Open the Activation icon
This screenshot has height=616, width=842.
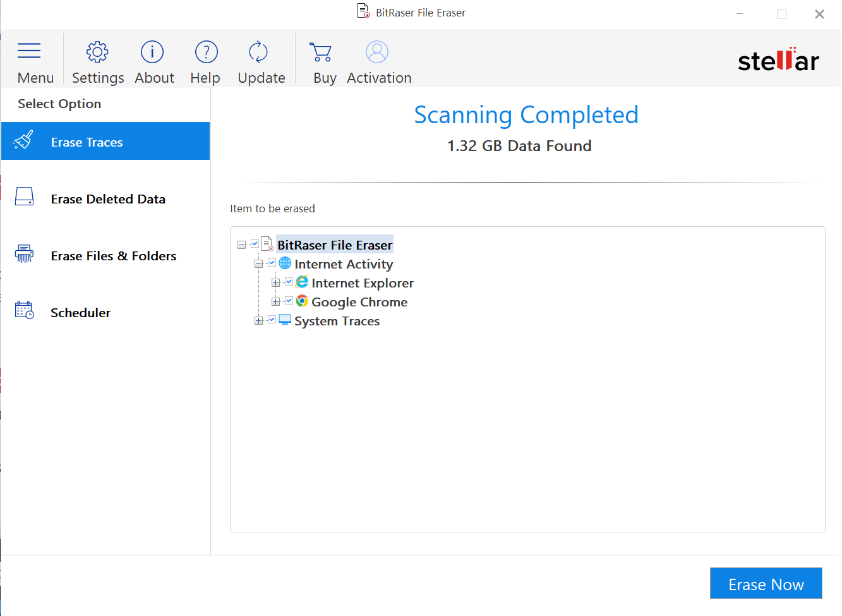[x=377, y=52]
